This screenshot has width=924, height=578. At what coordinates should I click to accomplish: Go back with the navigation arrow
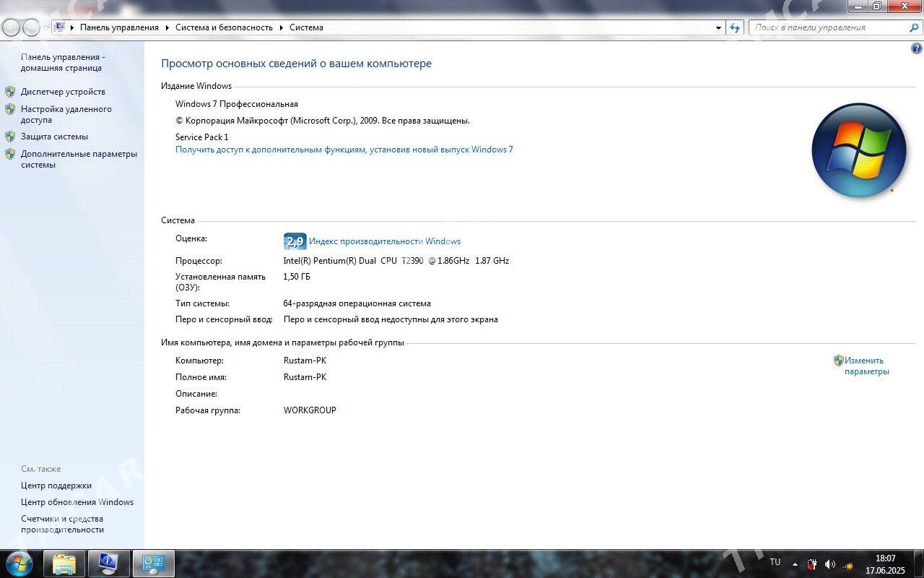(x=12, y=27)
